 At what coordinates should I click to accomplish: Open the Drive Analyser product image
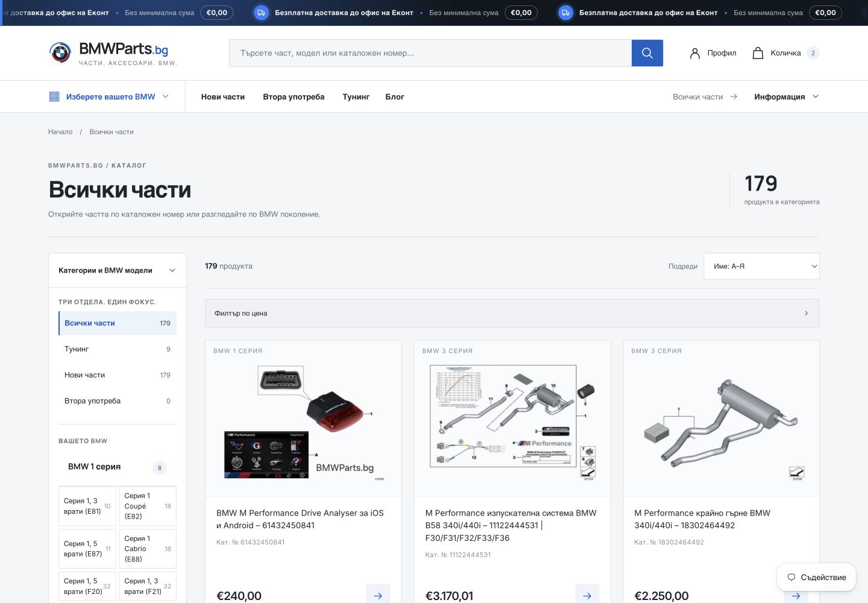(x=303, y=422)
